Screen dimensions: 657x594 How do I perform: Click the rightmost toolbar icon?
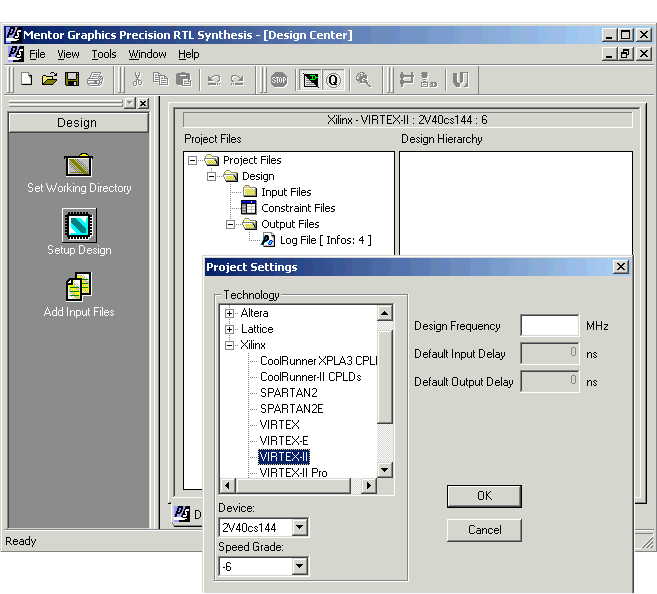(460, 80)
